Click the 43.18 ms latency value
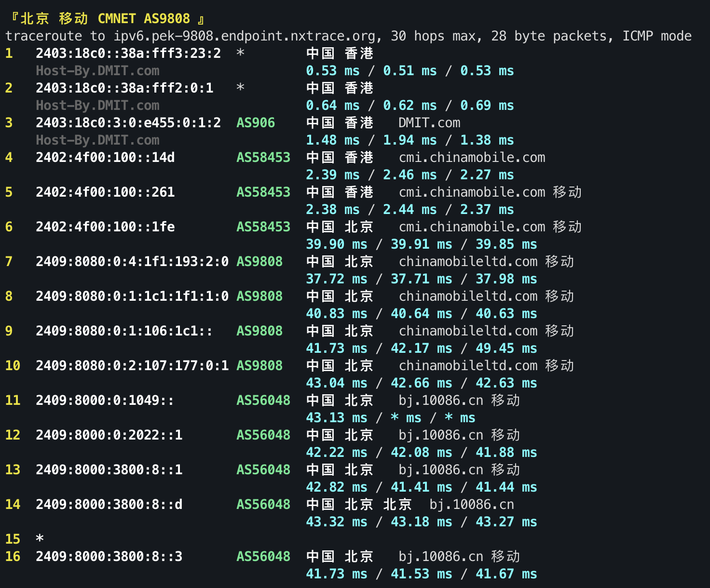The image size is (710, 588). coord(422,521)
